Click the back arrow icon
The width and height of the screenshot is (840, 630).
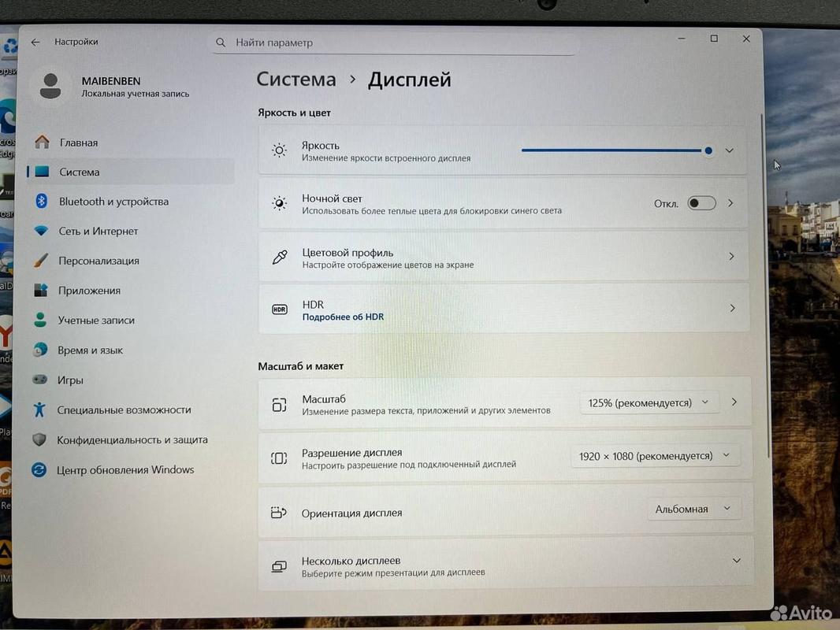[x=35, y=42]
